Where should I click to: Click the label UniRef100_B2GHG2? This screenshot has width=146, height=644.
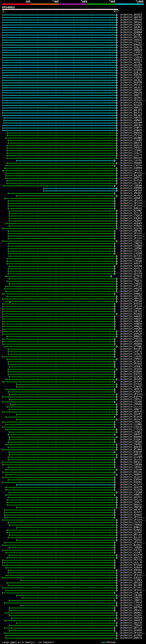[x=131, y=545]
